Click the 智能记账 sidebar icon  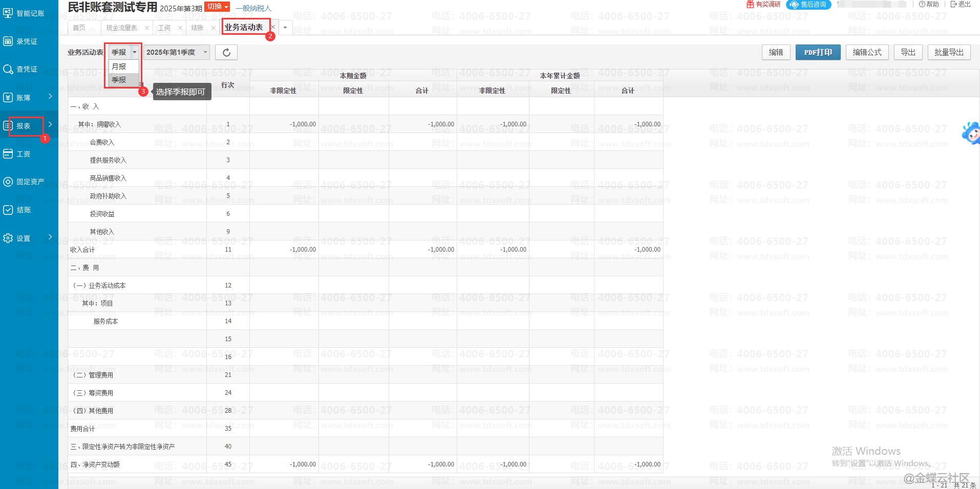[x=8, y=13]
